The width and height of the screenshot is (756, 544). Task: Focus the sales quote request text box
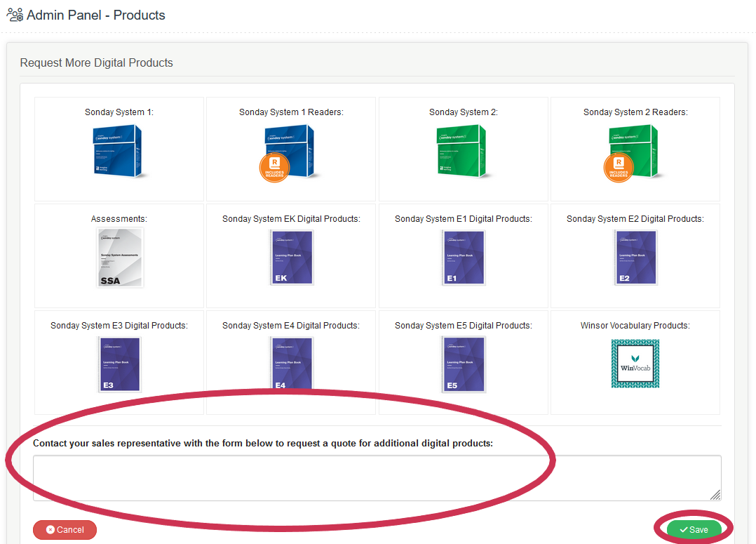point(377,478)
